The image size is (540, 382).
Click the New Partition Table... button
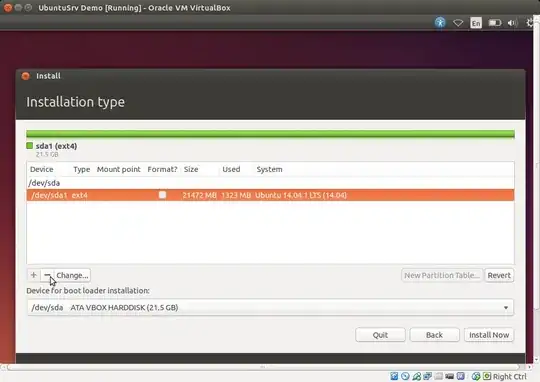point(442,275)
